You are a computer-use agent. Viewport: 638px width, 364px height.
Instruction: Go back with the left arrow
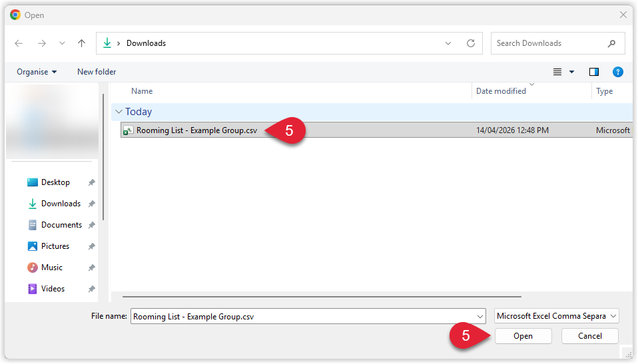coord(19,43)
